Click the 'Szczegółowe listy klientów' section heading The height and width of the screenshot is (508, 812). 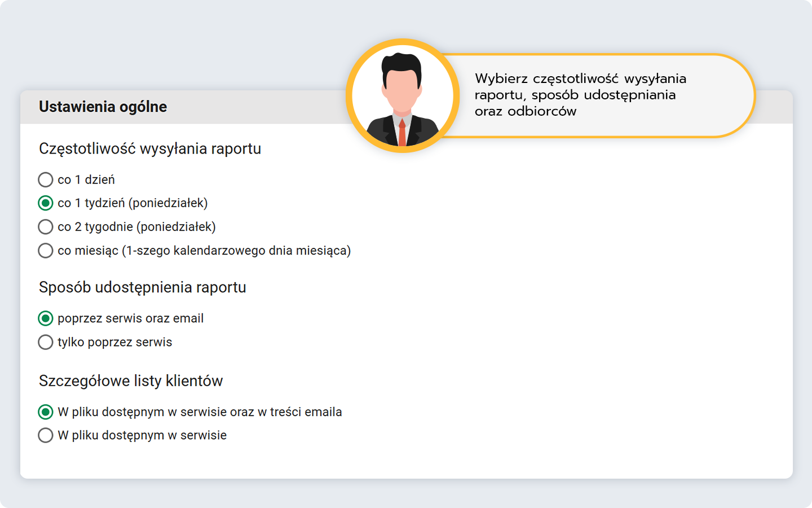coord(131,381)
